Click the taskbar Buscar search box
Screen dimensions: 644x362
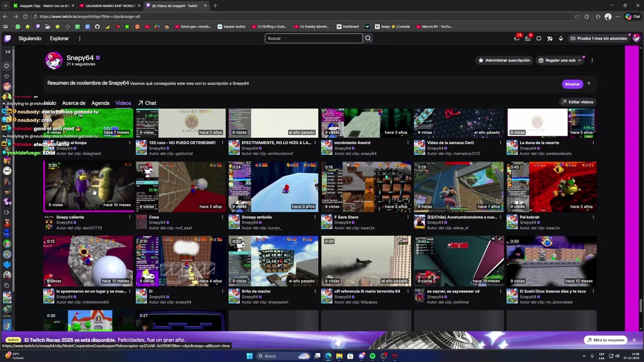284,356
